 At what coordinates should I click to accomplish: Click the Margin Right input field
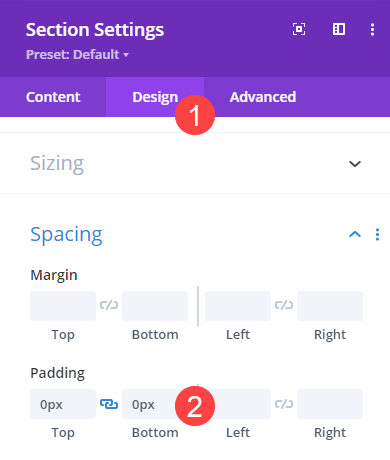click(x=330, y=306)
